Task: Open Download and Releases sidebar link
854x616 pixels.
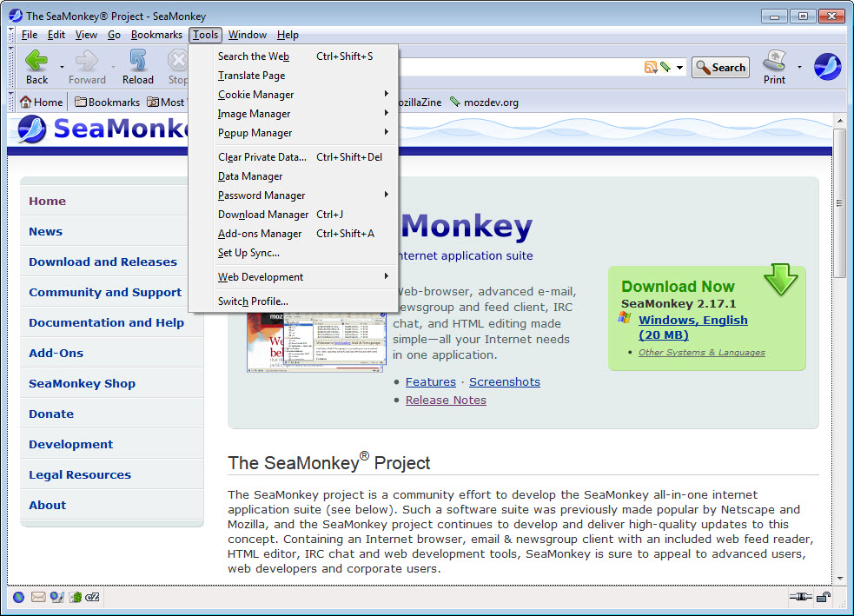Action: point(103,262)
